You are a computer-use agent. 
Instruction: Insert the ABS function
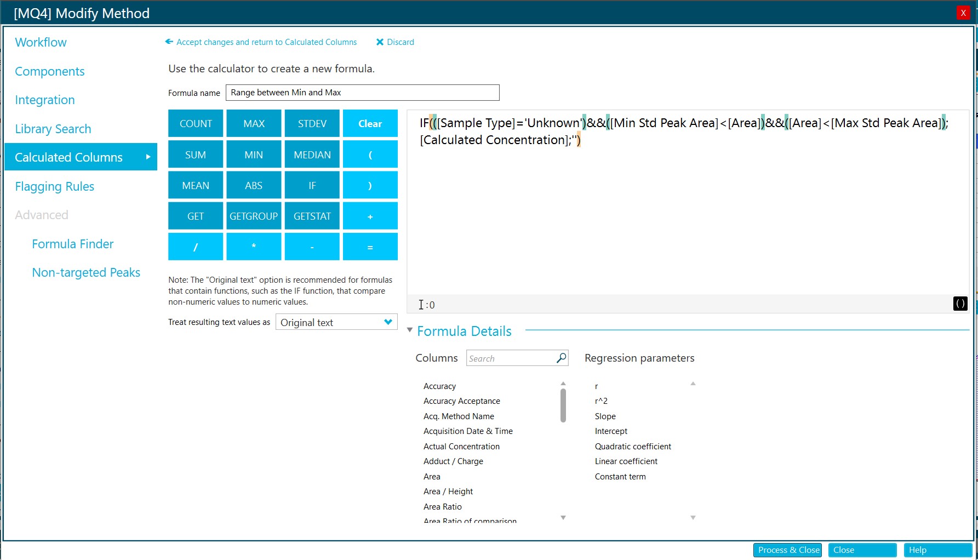(254, 185)
